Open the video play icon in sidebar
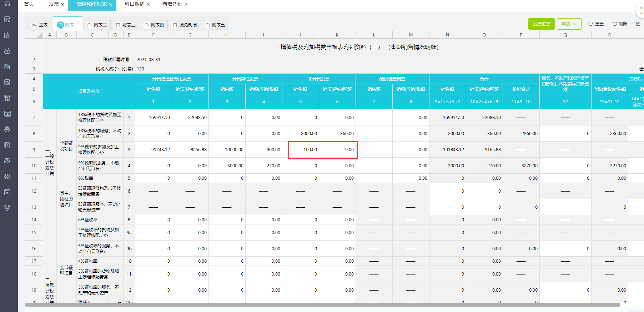 pyautogui.click(x=7, y=192)
